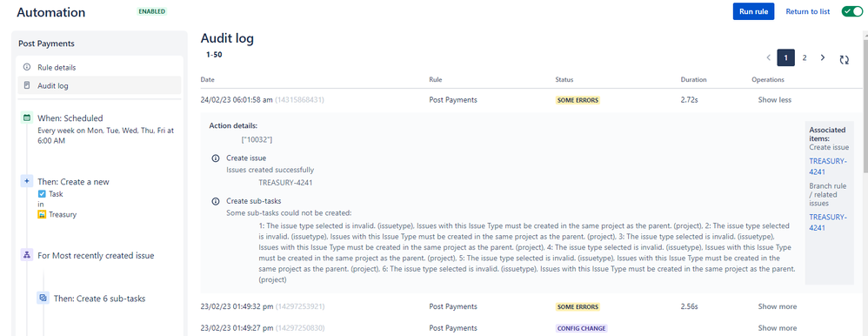The width and height of the screenshot is (868, 336).
Task: Click the CONFIG CHANGE status badge
Action: click(581, 327)
